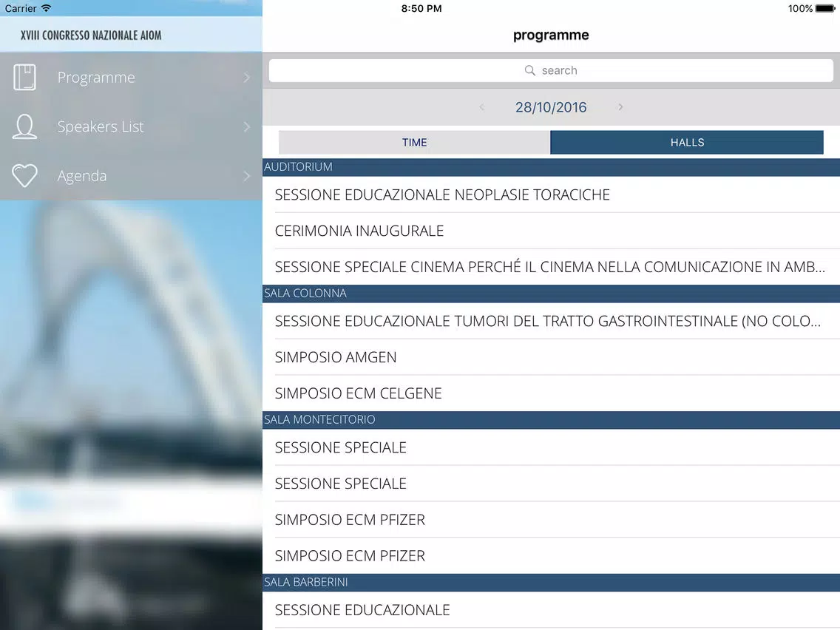Screen dimensions: 840x630
Task: Click the search magnifier icon
Action: (530, 70)
